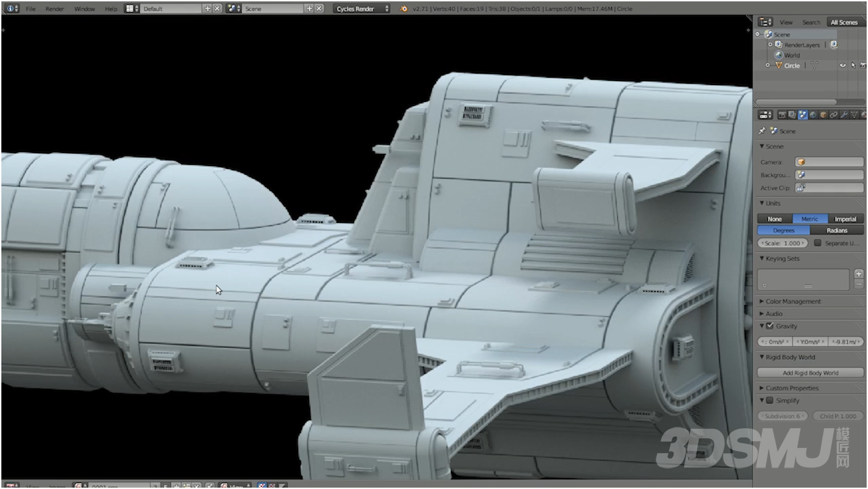
Task: Collapse the Scene tree node in outliner
Action: tap(758, 34)
